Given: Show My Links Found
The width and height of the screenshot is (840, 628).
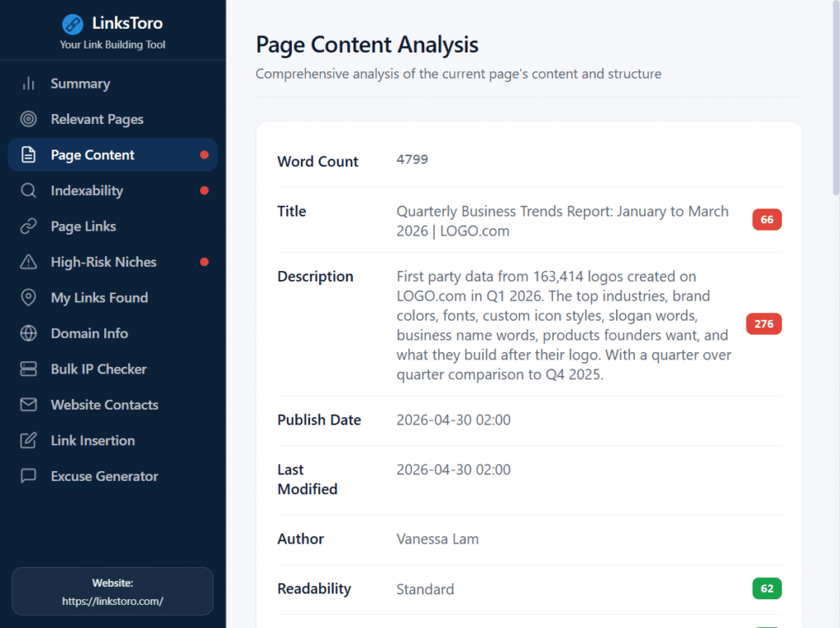Looking at the screenshot, I should coord(112,298).
